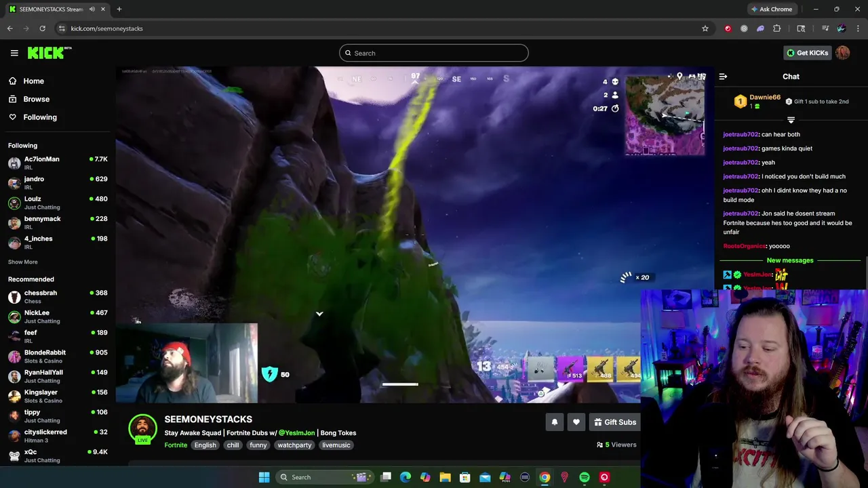Click the purple ghost extension icon
868x488 pixels.
(x=760, y=28)
